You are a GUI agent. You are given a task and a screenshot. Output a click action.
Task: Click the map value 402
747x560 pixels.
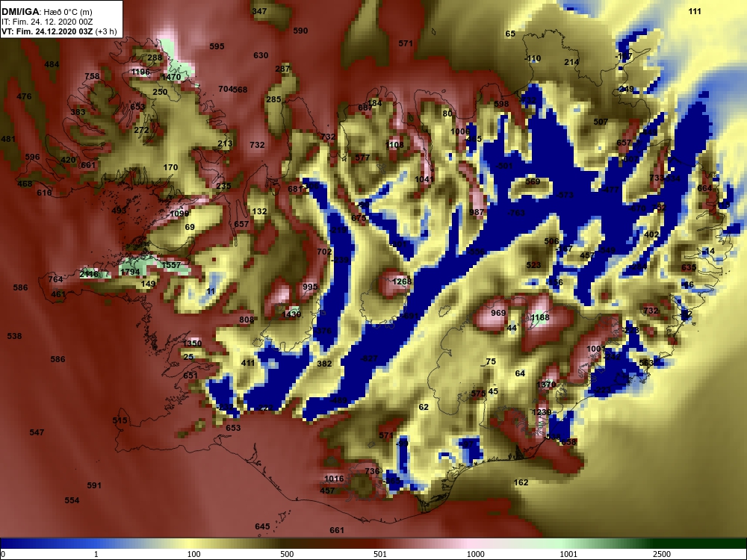pos(651,234)
